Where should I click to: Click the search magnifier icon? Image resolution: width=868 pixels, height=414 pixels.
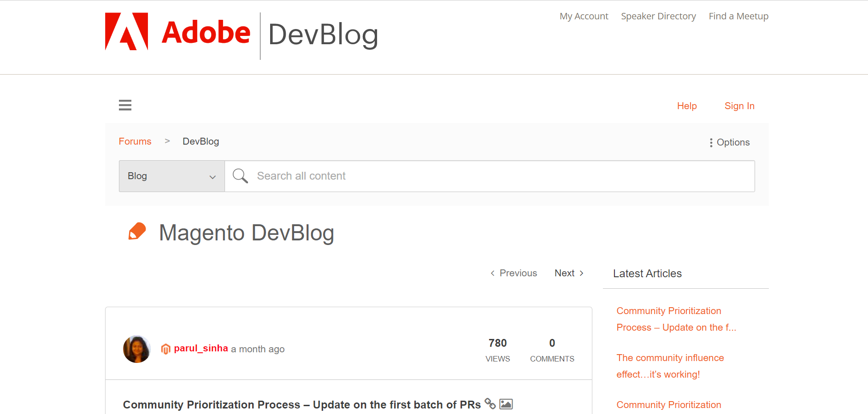click(x=240, y=176)
